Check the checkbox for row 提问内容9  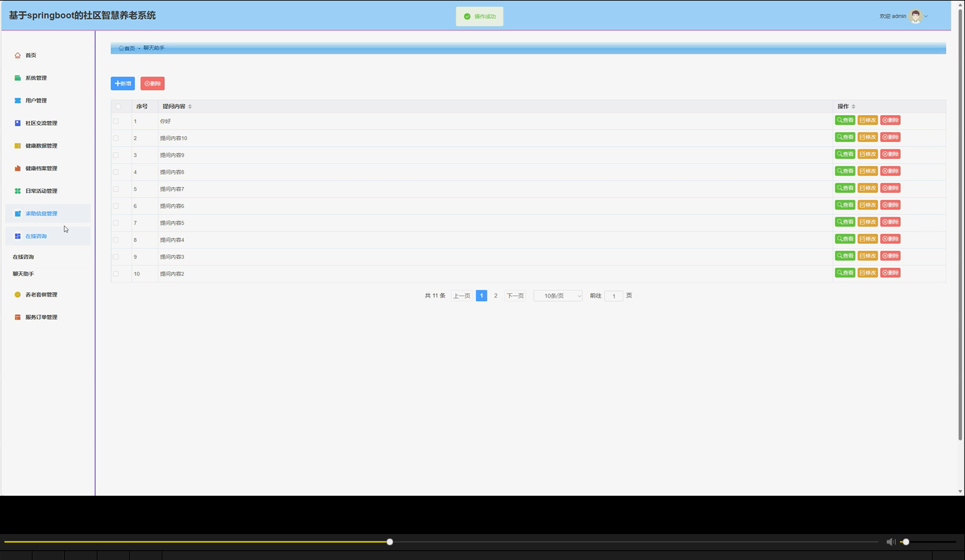(116, 155)
